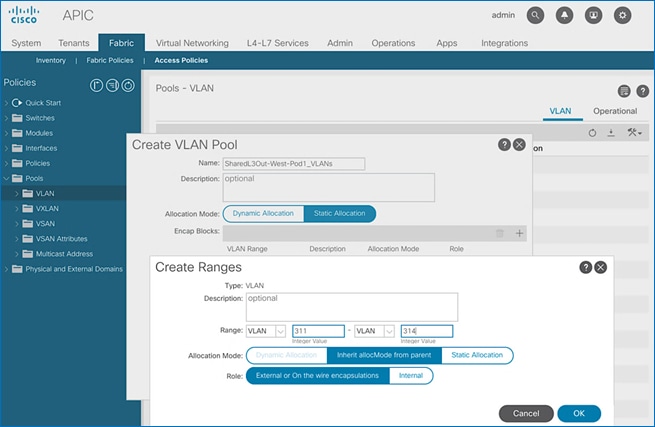Collapse the Pools tree node
Screen dimensions: 655x427
coord(6,178)
